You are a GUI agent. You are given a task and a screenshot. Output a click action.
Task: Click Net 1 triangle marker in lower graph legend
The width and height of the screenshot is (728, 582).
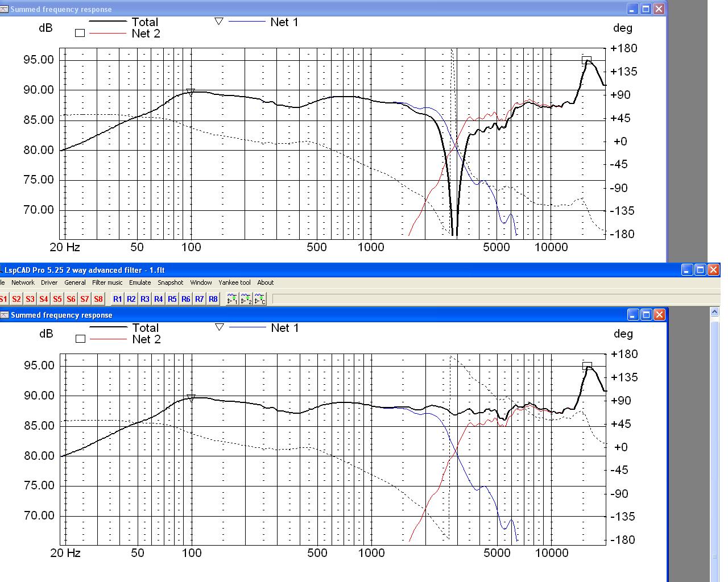point(219,327)
